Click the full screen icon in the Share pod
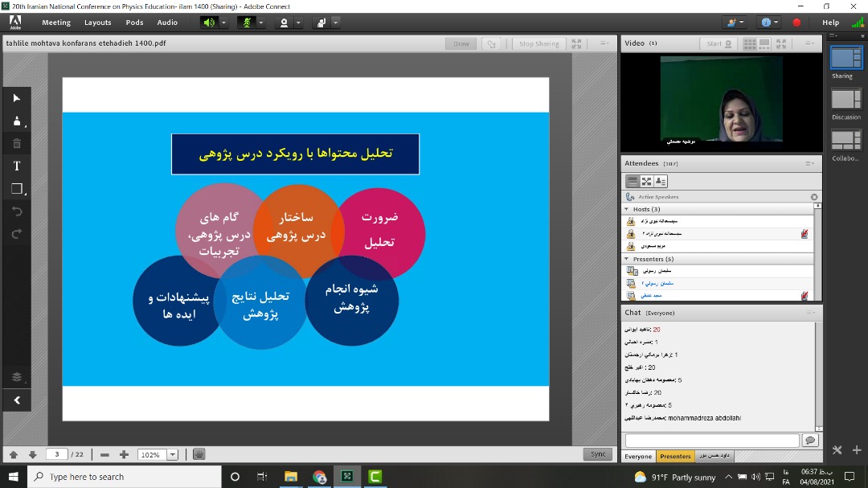 575,43
